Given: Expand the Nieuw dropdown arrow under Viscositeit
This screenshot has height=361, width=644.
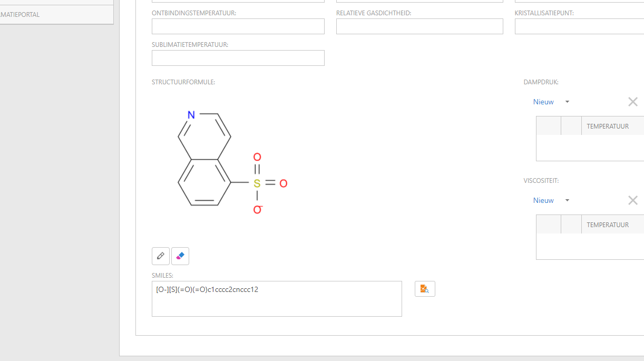Looking at the screenshot, I should (567, 200).
